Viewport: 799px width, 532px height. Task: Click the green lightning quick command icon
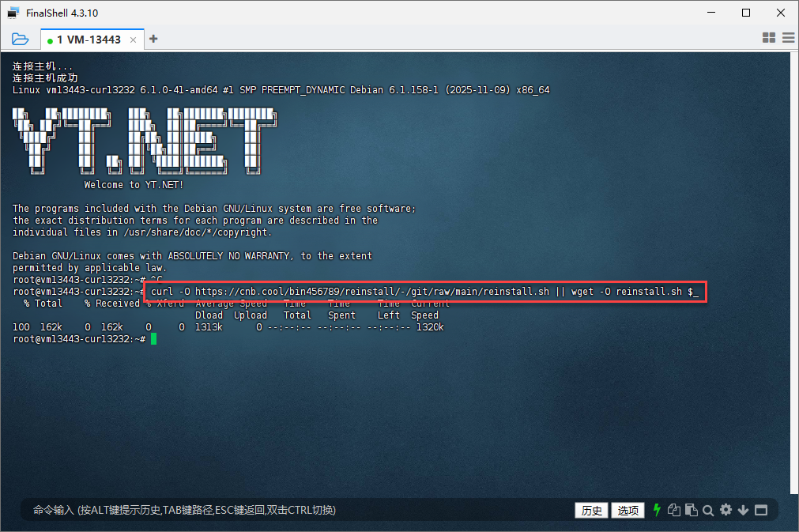657,510
